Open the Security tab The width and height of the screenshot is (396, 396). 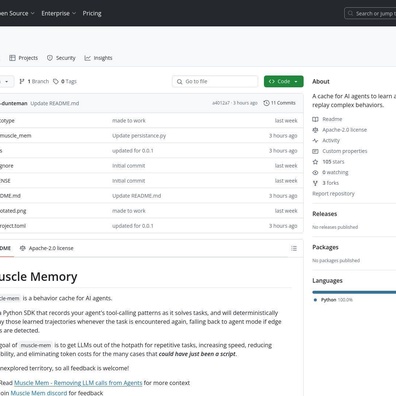click(x=61, y=58)
